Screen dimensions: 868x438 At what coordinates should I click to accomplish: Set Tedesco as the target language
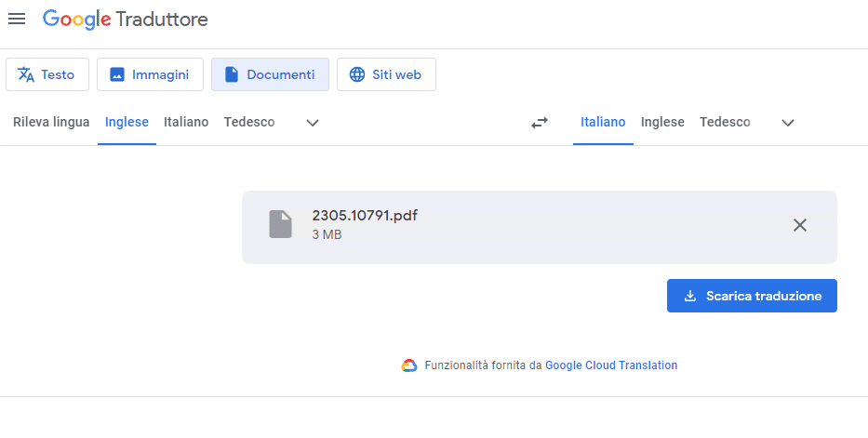pos(725,122)
